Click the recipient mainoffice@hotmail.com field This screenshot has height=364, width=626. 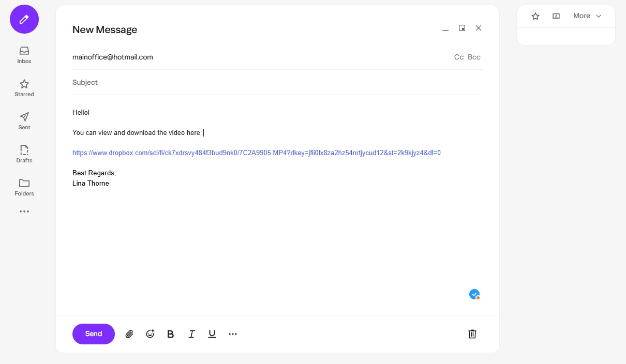click(113, 57)
